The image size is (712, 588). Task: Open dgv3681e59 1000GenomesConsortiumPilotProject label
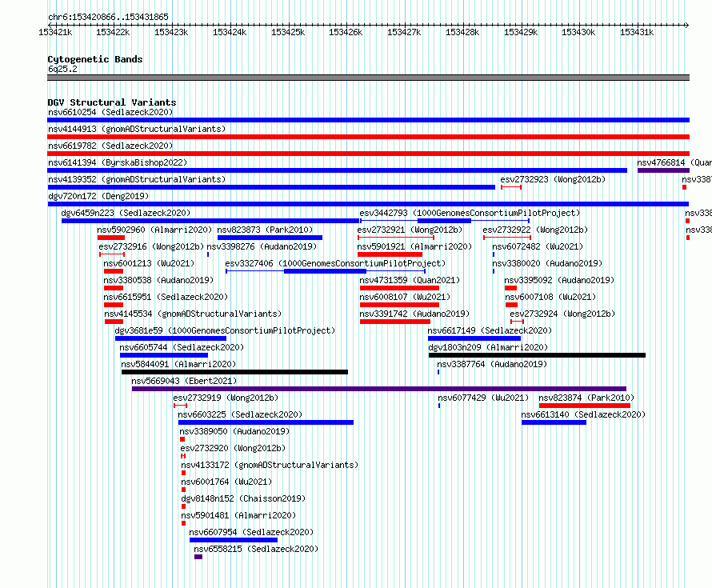[x=225, y=330]
